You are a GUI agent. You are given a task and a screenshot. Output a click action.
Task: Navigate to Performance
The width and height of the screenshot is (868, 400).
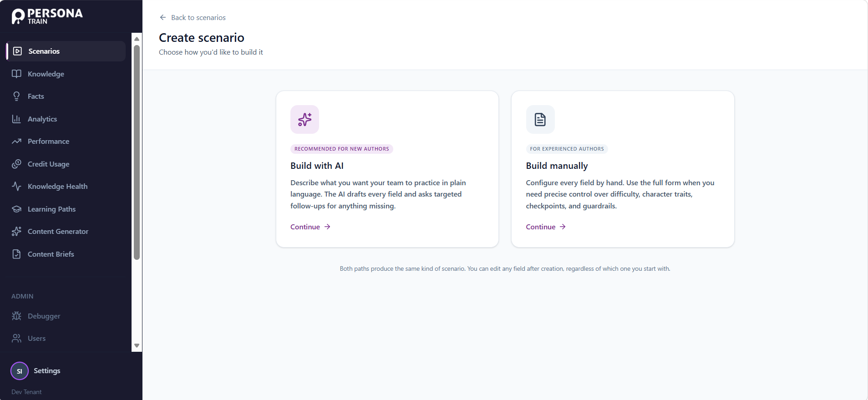coord(66,141)
